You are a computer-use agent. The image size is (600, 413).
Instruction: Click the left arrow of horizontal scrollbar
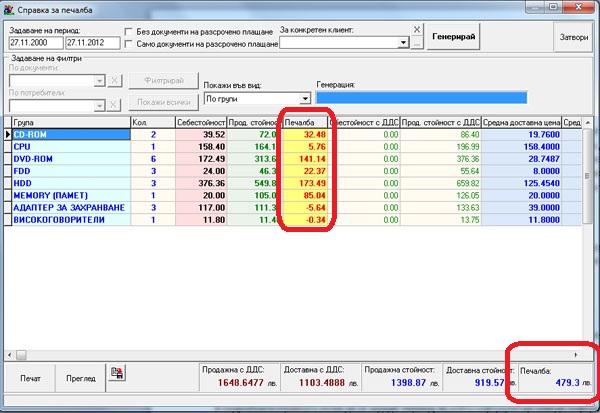pyautogui.click(x=10, y=354)
